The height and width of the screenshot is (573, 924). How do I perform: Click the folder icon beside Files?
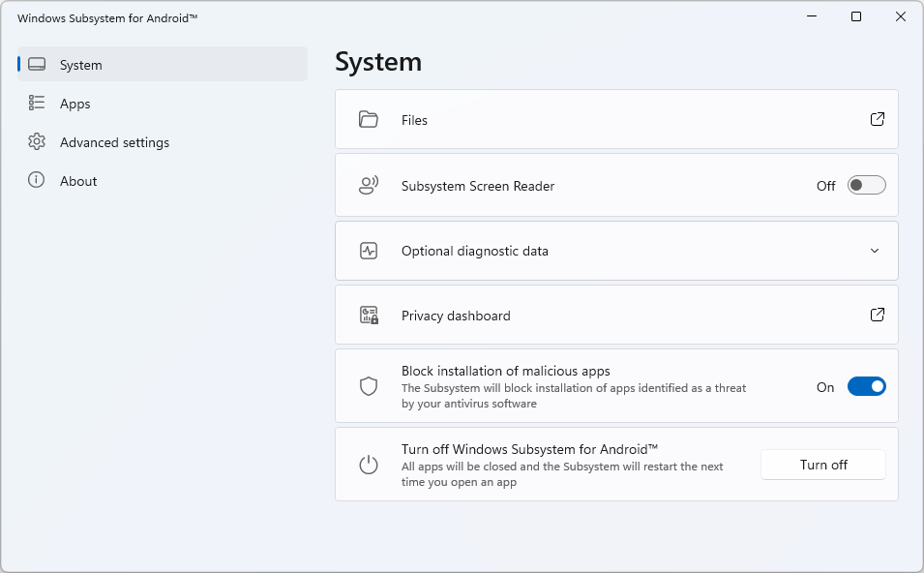click(x=368, y=120)
